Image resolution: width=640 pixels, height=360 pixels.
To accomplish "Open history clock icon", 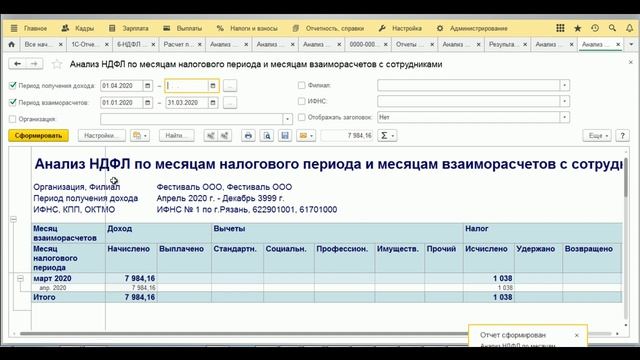I will 595,28.
